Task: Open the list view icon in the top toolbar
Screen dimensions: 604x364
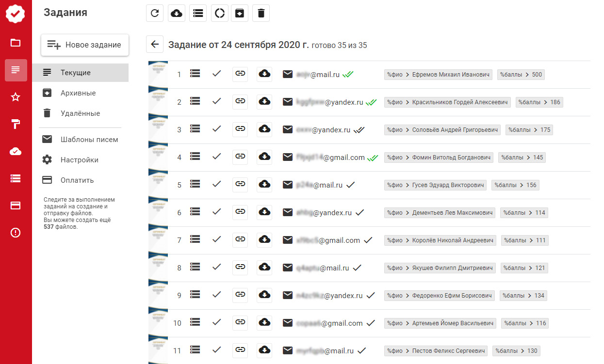Action: (198, 13)
